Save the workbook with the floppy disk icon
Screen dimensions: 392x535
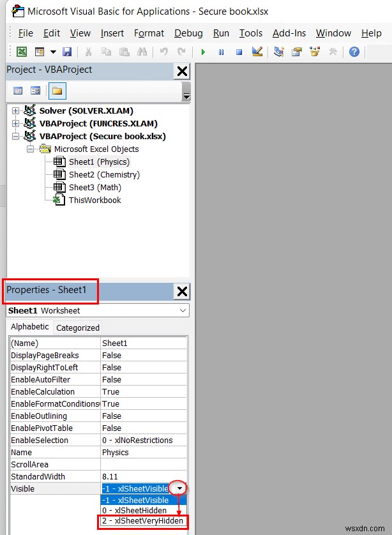(x=67, y=52)
